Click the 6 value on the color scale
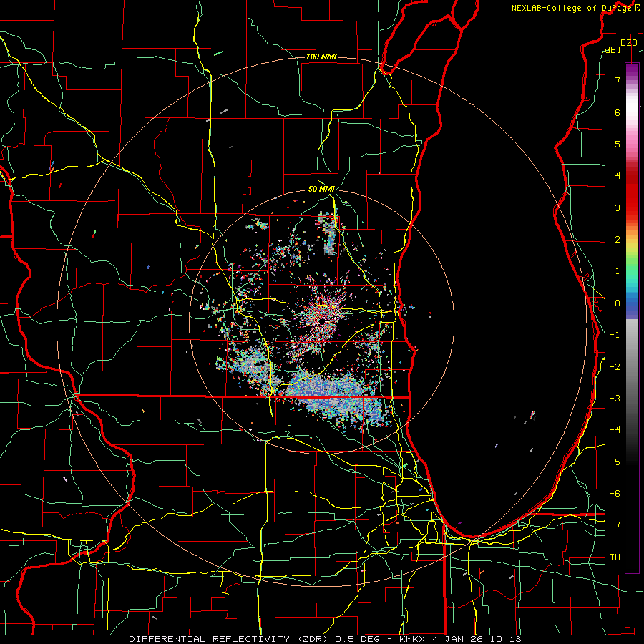644x644 pixels. pyautogui.click(x=618, y=112)
